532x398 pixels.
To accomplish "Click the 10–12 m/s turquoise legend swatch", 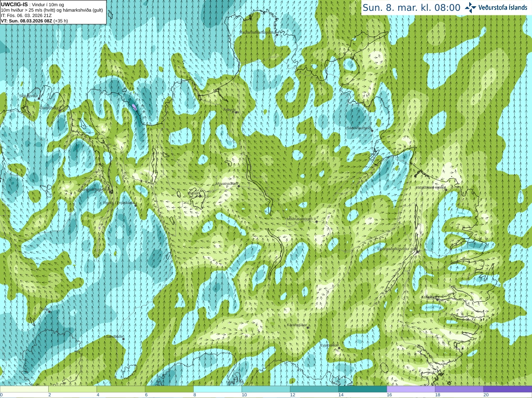I will 266,389.
